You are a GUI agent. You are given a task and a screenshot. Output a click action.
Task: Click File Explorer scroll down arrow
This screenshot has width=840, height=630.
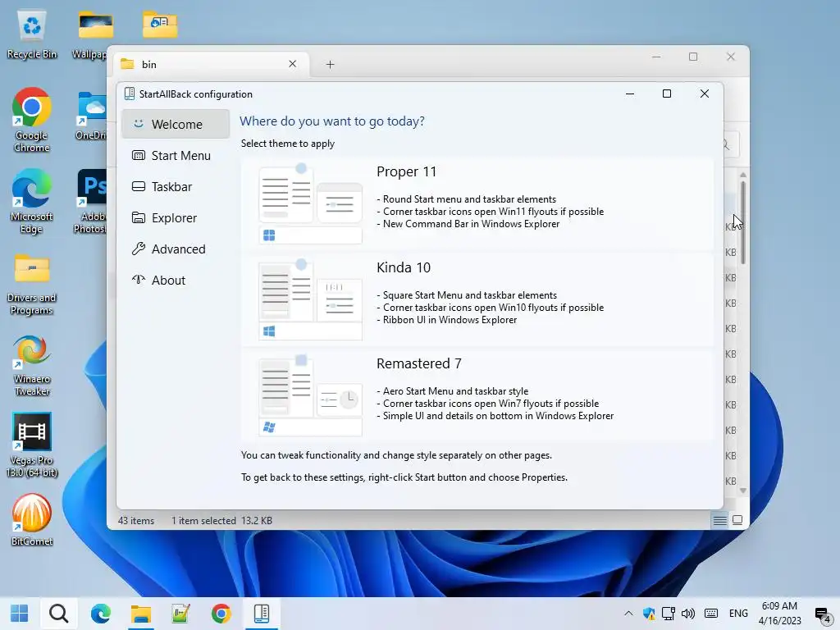(x=743, y=491)
